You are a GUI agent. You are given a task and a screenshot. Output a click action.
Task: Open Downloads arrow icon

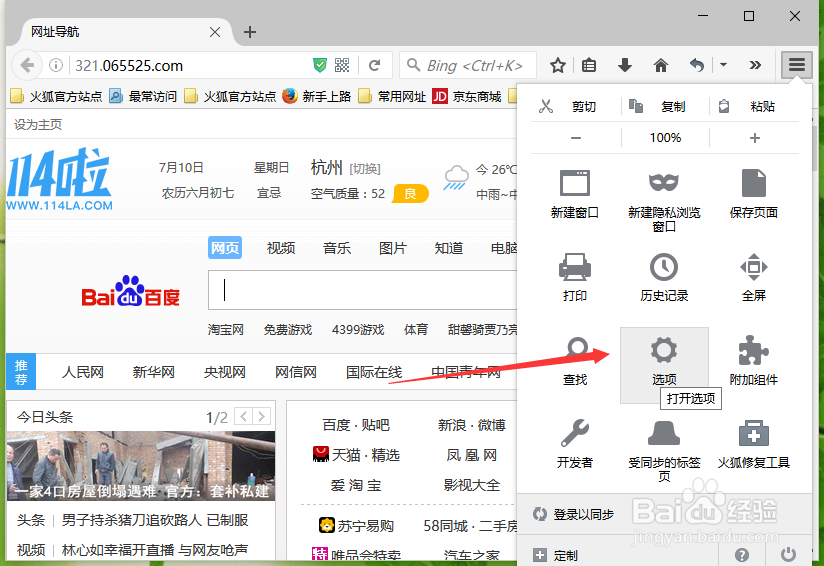click(624, 65)
